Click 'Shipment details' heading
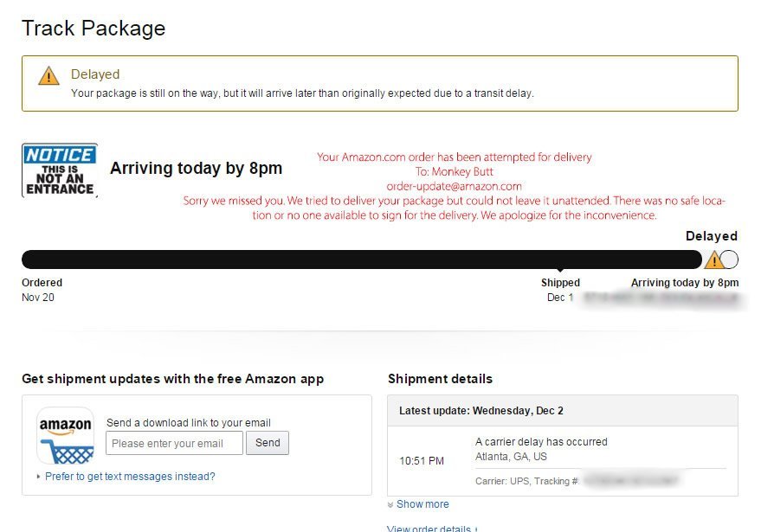774x532 pixels. tap(441, 379)
